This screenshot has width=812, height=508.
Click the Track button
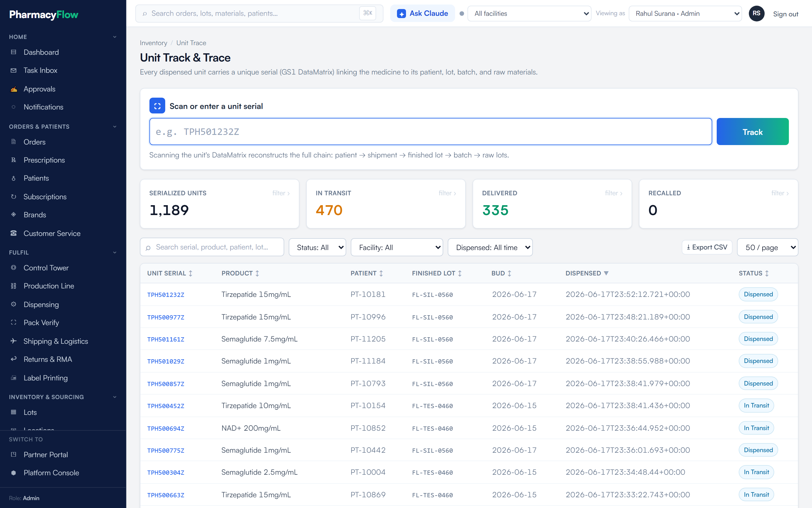click(x=752, y=132)
